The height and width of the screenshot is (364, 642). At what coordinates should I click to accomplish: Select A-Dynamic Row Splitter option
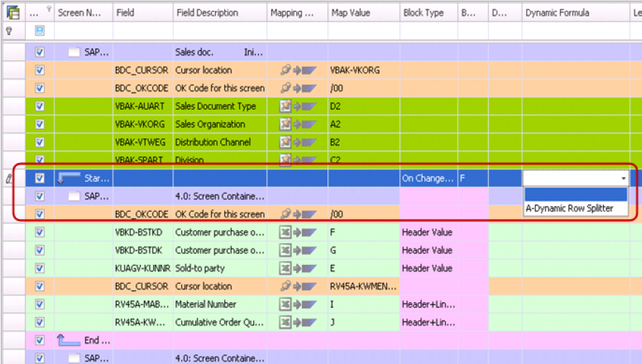569,208
